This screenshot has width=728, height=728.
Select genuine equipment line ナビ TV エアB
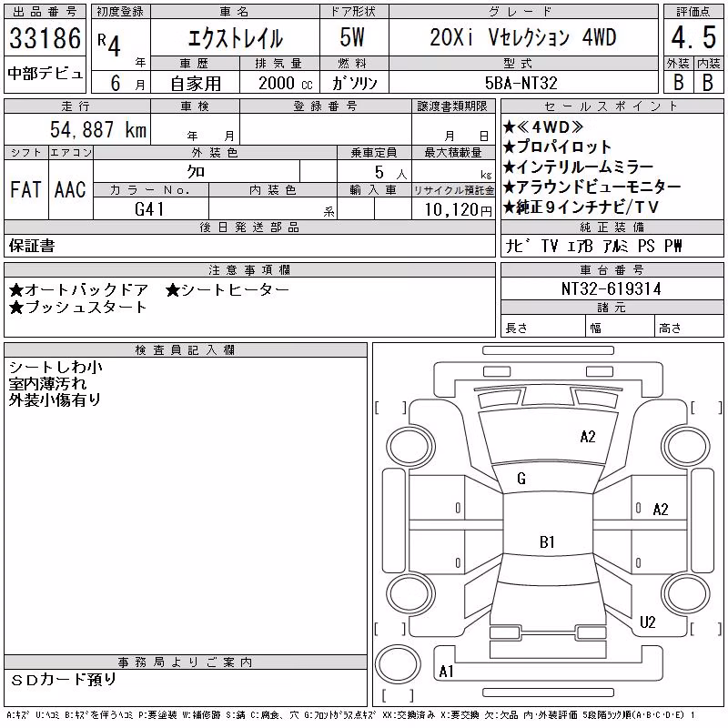click(x=549, y=246)
